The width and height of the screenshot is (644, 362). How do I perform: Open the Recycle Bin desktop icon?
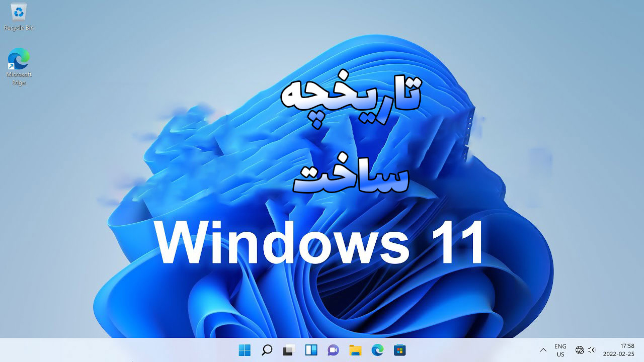(19, 17)
